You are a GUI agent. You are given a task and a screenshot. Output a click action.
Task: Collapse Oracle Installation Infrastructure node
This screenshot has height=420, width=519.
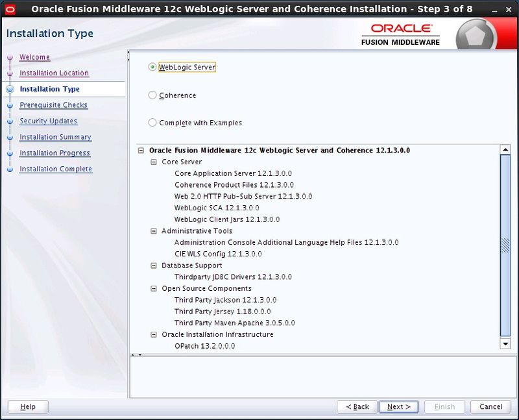[154, 334]
